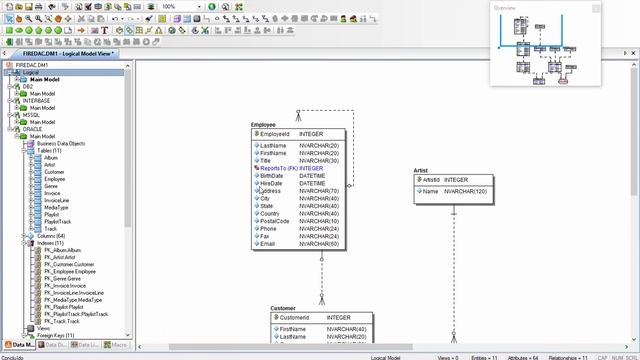This screenshot has height=360, width=640.
Task: Select the FIREDAC.DM1 Logical Model View tab
Action: (x=67, y=53)
